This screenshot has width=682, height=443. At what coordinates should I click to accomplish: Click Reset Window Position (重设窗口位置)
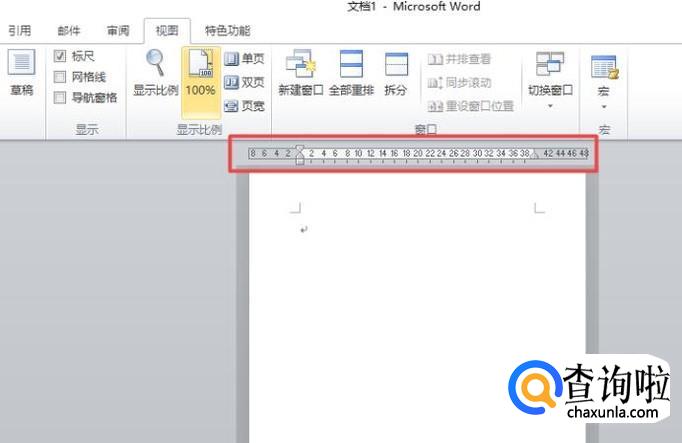(471, 106)
